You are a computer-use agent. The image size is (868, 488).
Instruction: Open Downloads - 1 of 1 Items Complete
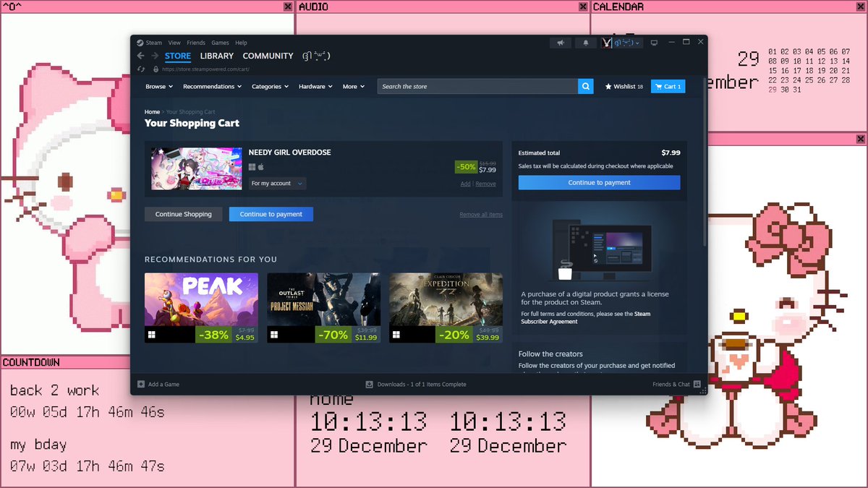click(422, 385)
